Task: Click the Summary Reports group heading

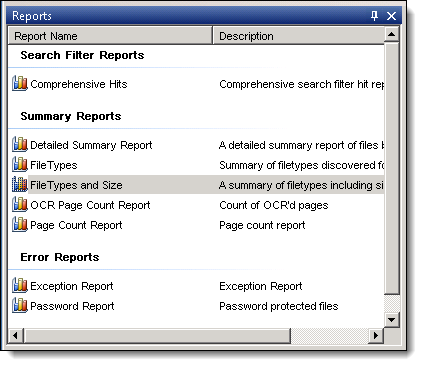Action: click(71, 116)
